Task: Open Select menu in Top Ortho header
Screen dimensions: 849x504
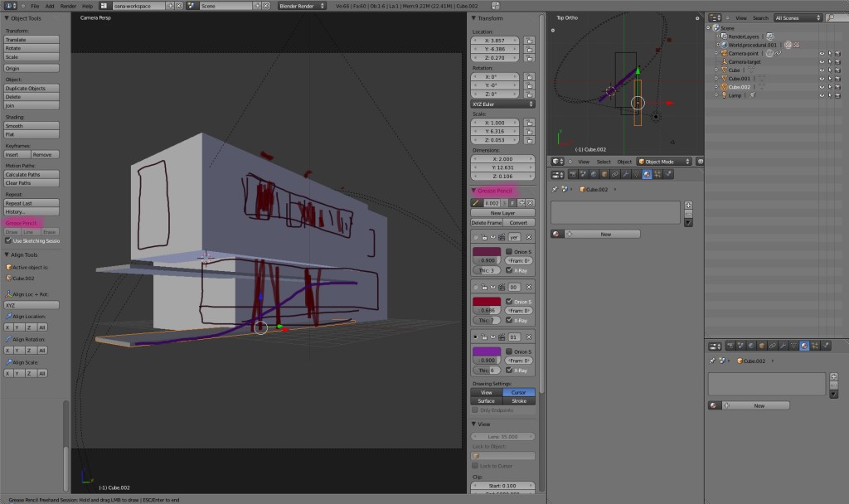Action: (604, 162)
